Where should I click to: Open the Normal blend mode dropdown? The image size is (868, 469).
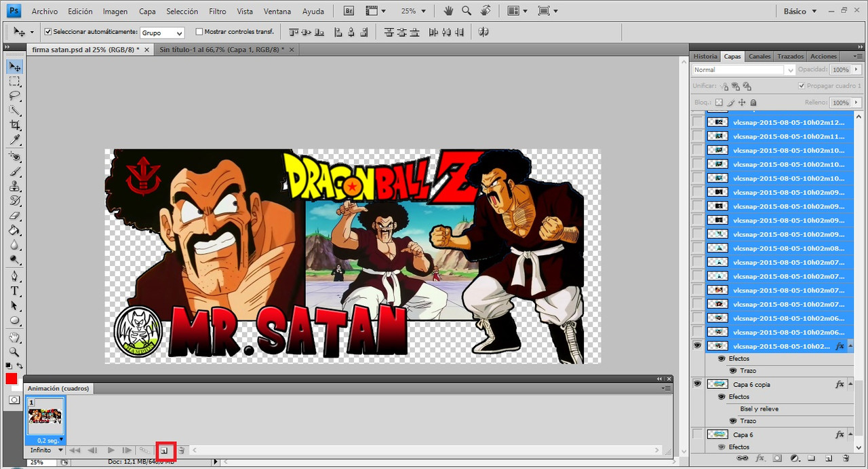pos(744,70)
